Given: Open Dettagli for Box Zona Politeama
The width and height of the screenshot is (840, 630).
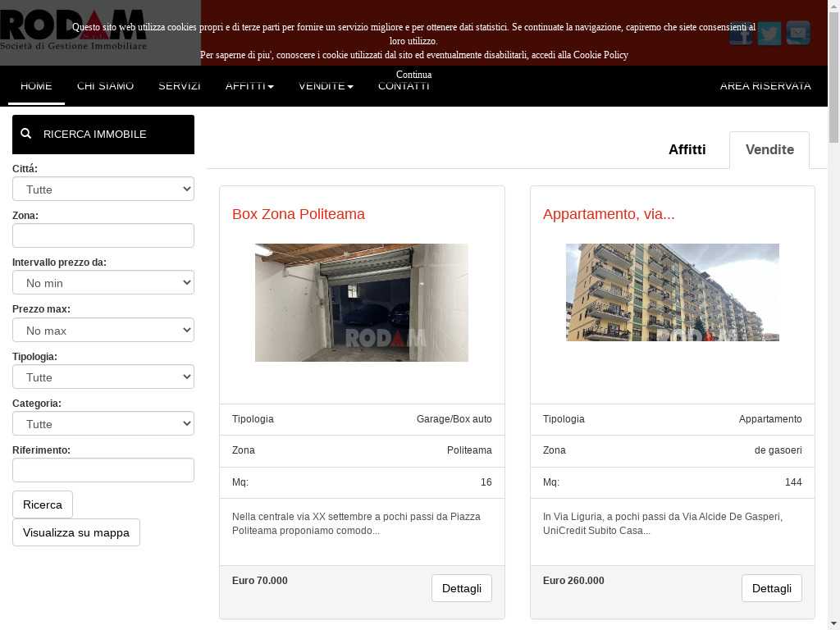Looking at the screenshot, I should (x=461, y=588).
